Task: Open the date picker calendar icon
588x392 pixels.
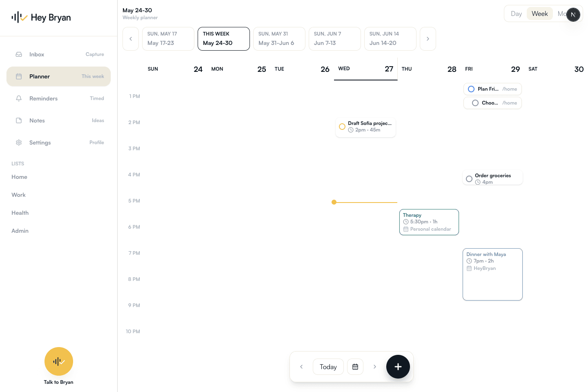Action: click(x=355, y=367)
